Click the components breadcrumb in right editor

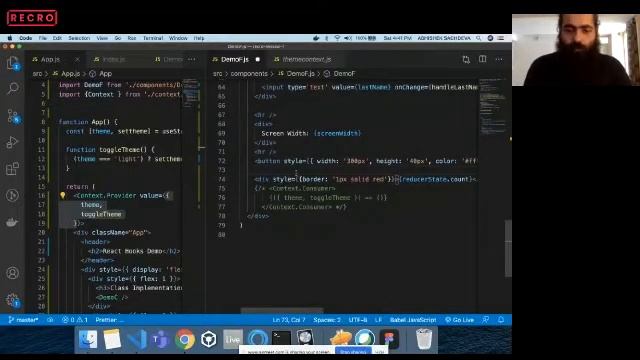pos(249,74)
